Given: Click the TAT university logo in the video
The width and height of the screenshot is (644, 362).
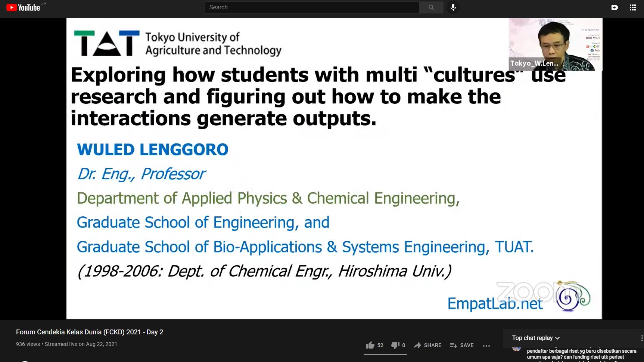Looking at the screenshot, I should tap(107, 43).
